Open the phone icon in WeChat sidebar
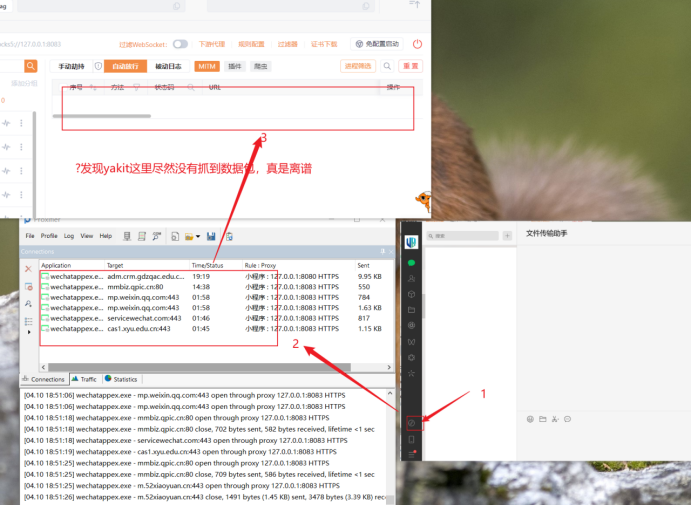Image resolution: width=691 pixels, height=505 pixels. 412,439
